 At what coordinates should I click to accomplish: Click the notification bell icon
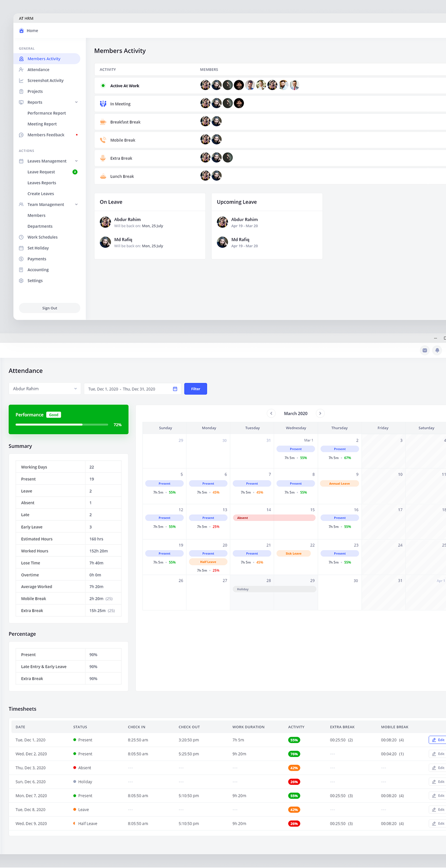[x=437, y=350]
